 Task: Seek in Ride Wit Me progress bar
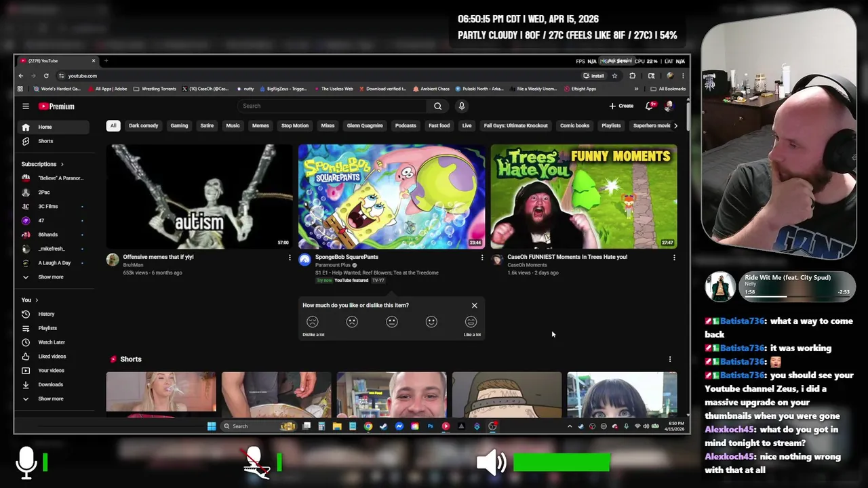796,296
